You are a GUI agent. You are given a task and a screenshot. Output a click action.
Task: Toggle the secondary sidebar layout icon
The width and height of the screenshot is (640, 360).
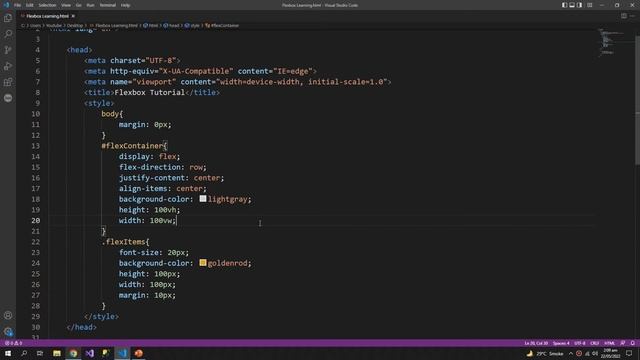point(580,5)
